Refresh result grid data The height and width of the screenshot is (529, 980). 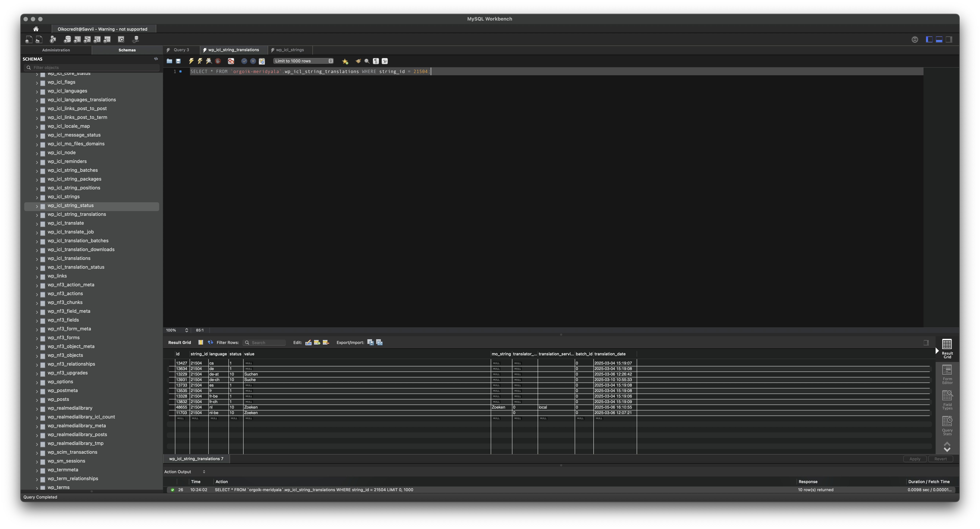210,342
